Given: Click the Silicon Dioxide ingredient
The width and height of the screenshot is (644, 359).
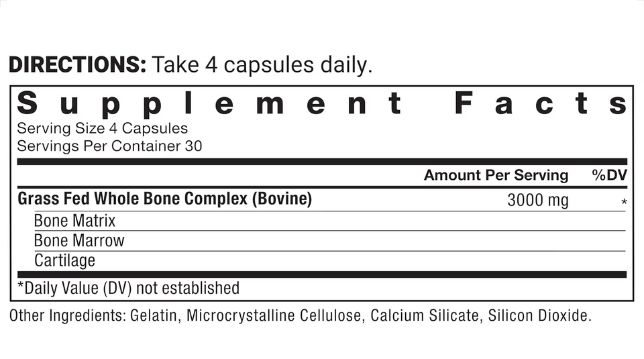Looking at the screenshot, I should coord(540,315).
